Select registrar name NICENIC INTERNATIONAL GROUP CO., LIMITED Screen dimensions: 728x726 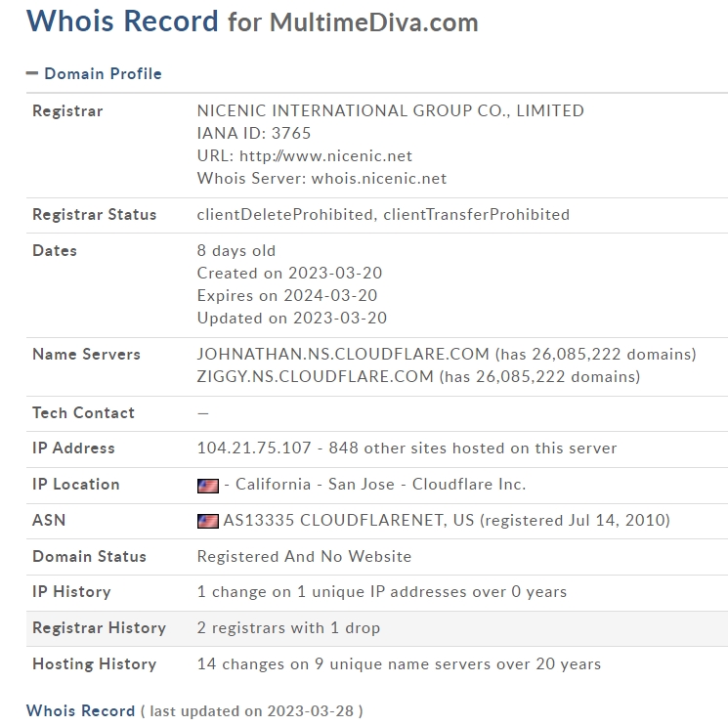(391, 110)
